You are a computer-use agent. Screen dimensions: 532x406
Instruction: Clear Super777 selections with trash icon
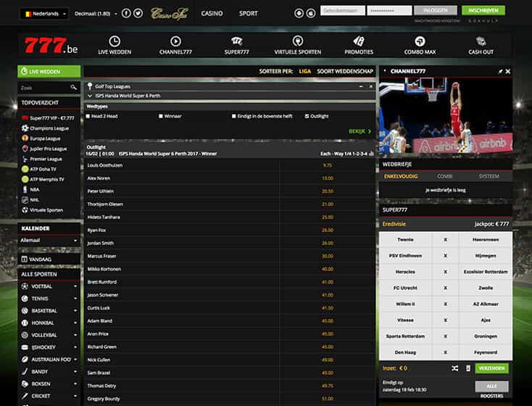pos(468,368)
